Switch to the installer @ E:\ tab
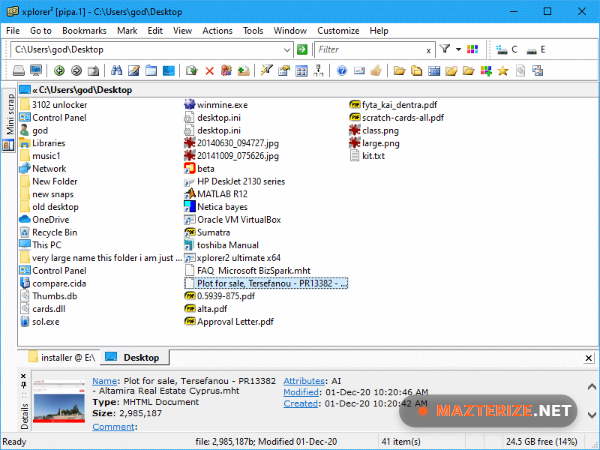Viewport: 600px width, 450px height. pyautogui.click(x=62, y=357)
